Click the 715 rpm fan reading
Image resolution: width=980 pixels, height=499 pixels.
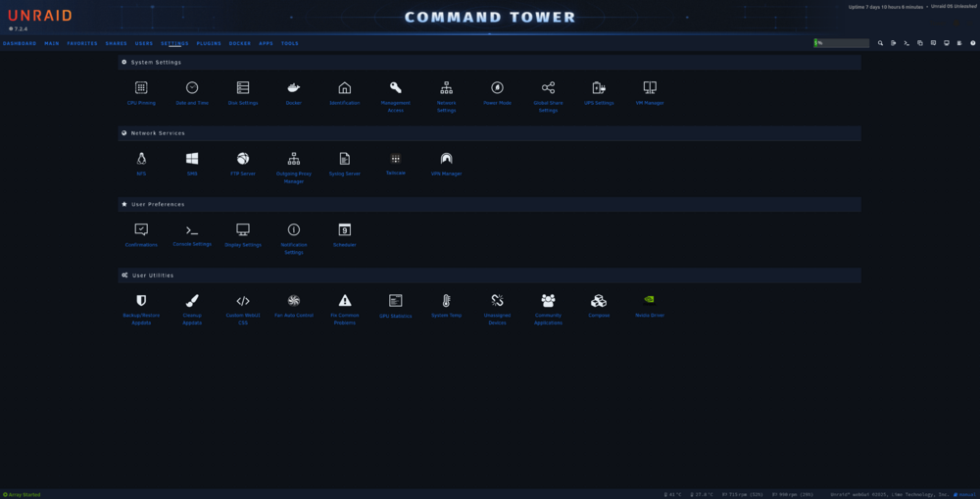[743, 495]
